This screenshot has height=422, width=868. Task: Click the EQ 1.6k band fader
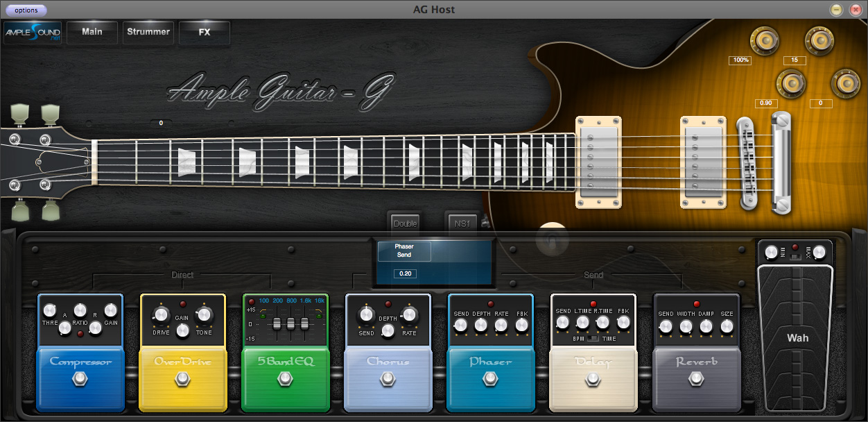point(304,323)
